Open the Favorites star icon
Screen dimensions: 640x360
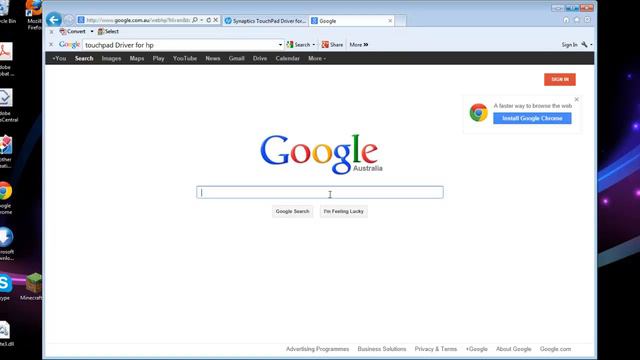(x=577, y=20)
